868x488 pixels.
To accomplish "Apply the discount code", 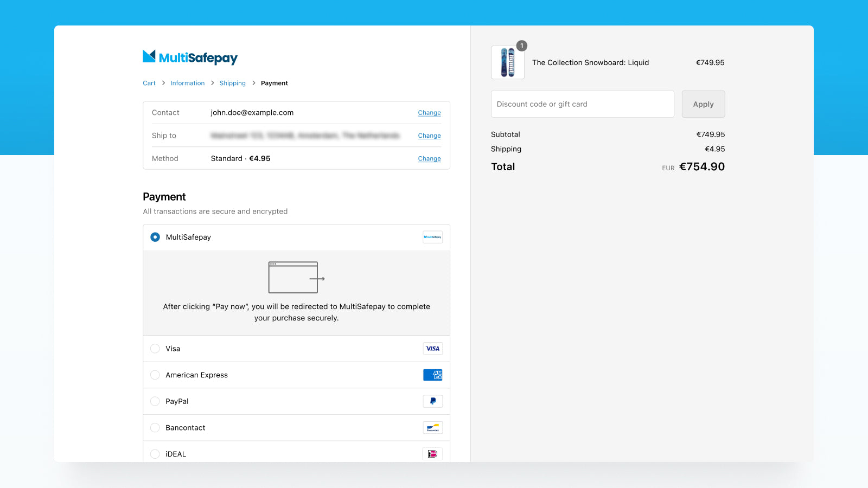I will click(x=703, y=104).
